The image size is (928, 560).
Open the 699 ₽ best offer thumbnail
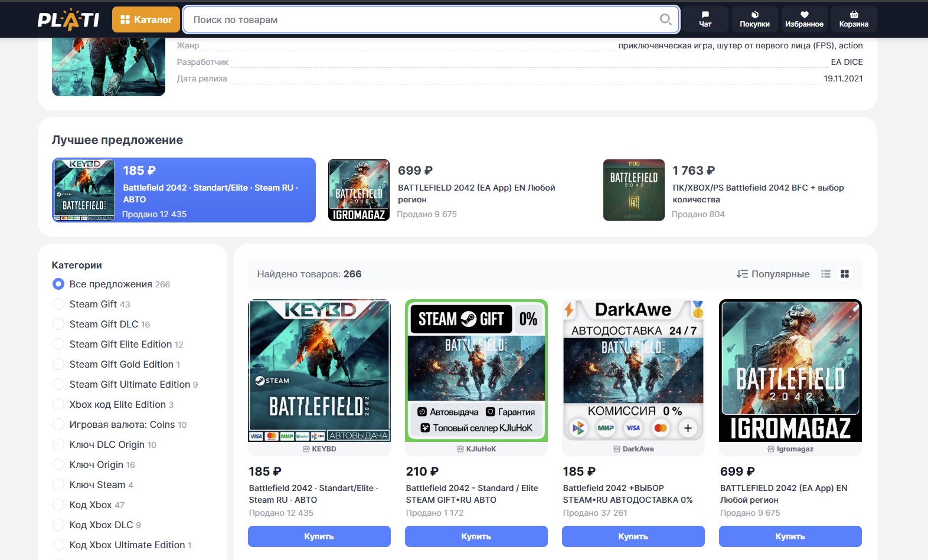coord(359,190)
